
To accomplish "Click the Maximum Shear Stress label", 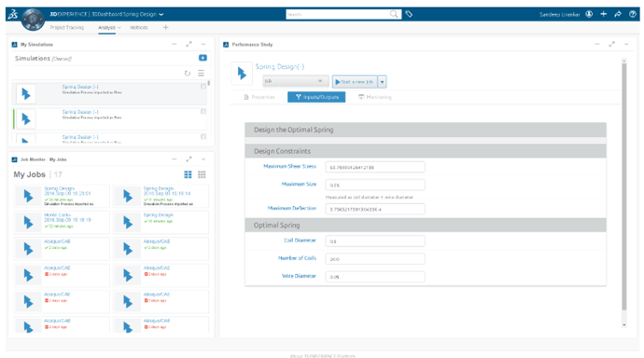I will click(289, 166).
